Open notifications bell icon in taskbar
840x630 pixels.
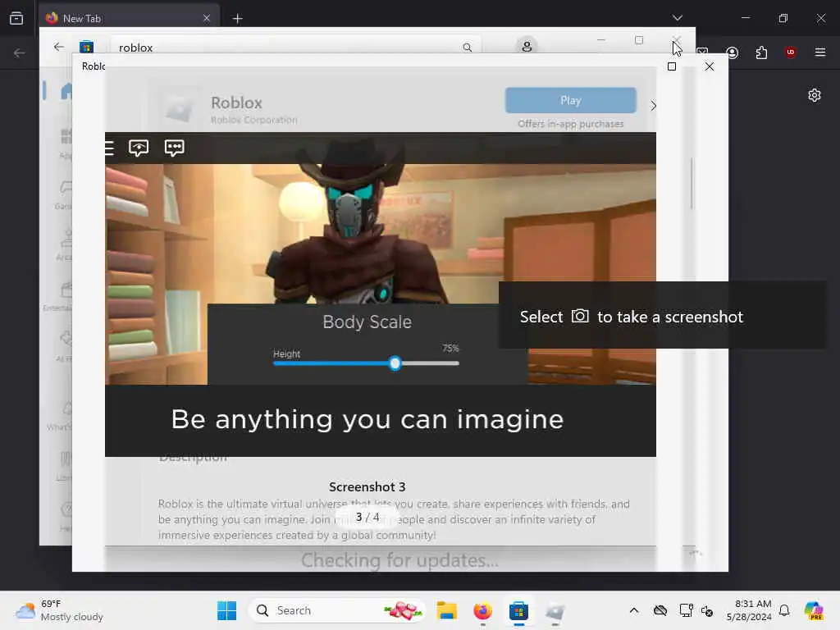pos(784,610)
